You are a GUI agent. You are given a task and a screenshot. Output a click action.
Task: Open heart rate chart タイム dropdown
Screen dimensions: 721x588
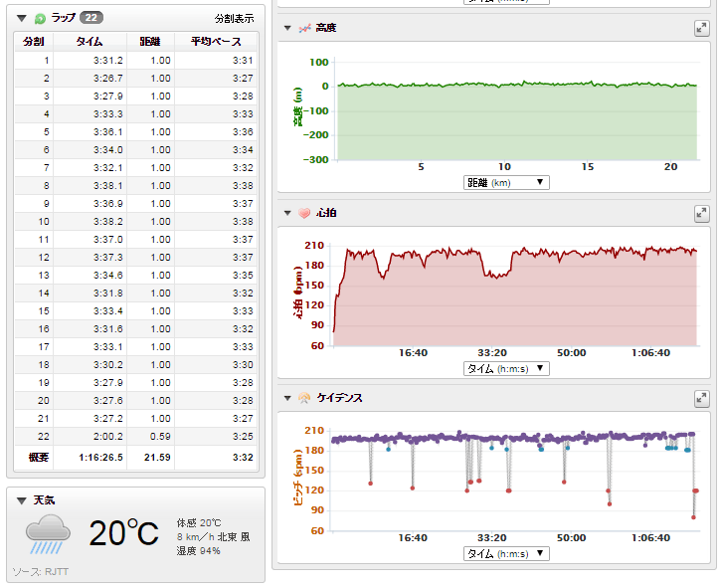[x=506, y=368]
